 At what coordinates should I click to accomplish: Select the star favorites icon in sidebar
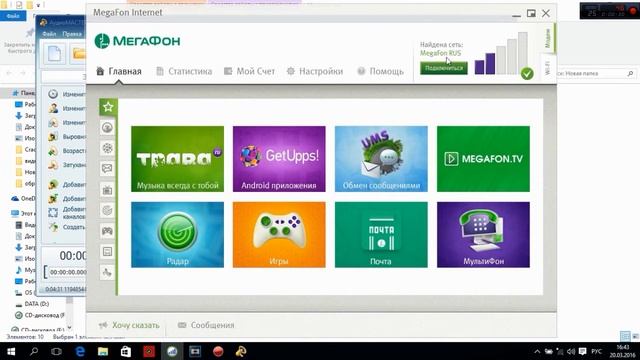(108, 107)
